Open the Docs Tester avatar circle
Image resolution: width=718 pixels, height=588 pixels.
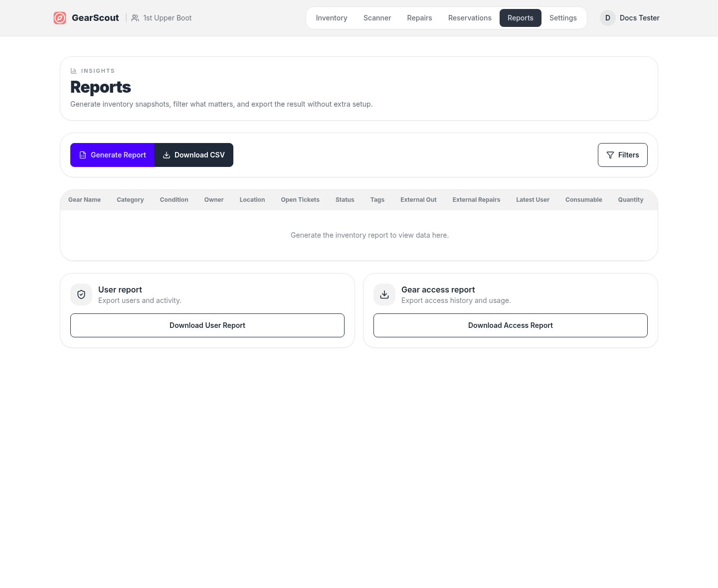pos(607,18)
